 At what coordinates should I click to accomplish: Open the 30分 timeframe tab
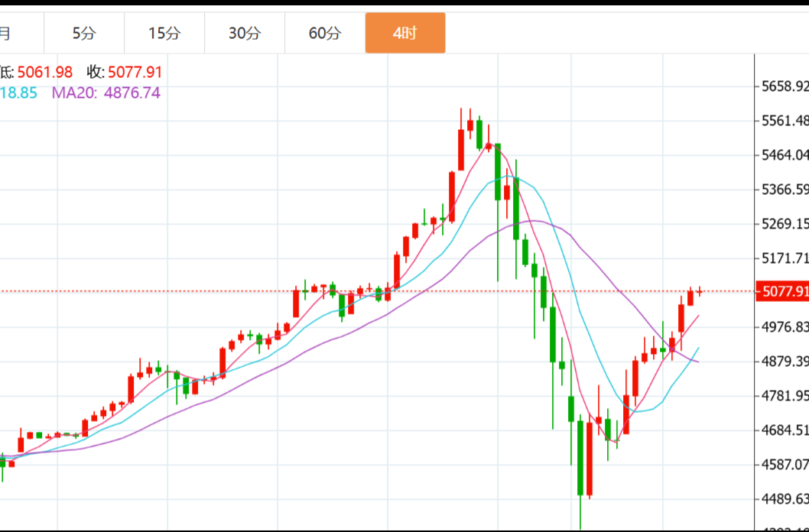pos(245,33)
